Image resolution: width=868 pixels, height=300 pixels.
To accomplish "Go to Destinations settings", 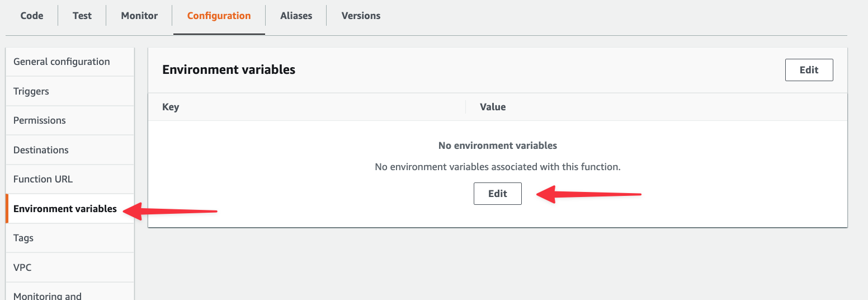I will (70, 150).
